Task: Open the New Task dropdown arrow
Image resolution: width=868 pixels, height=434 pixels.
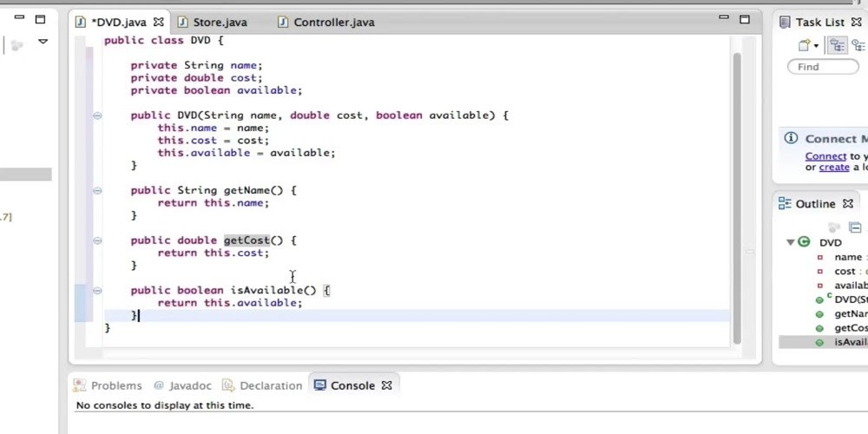Action: pyautogui.click(x=816, y=46)
